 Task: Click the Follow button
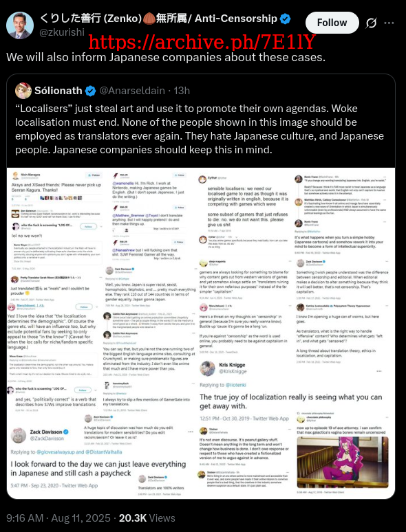point(332,23)
